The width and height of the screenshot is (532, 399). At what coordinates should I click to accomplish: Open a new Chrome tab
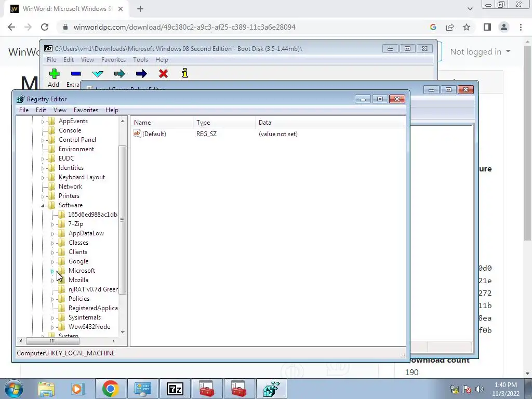click(140, 9)
